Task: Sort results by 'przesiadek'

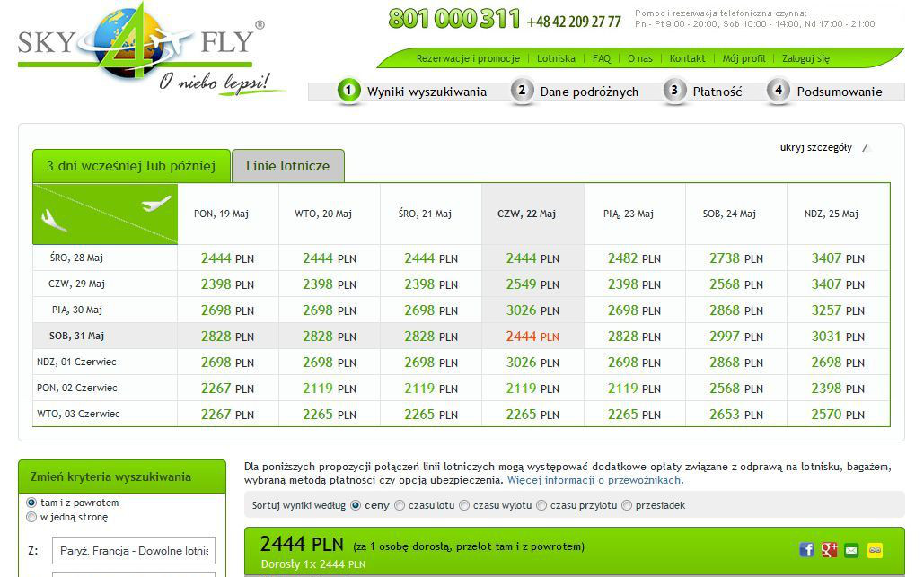Action: 627,505
